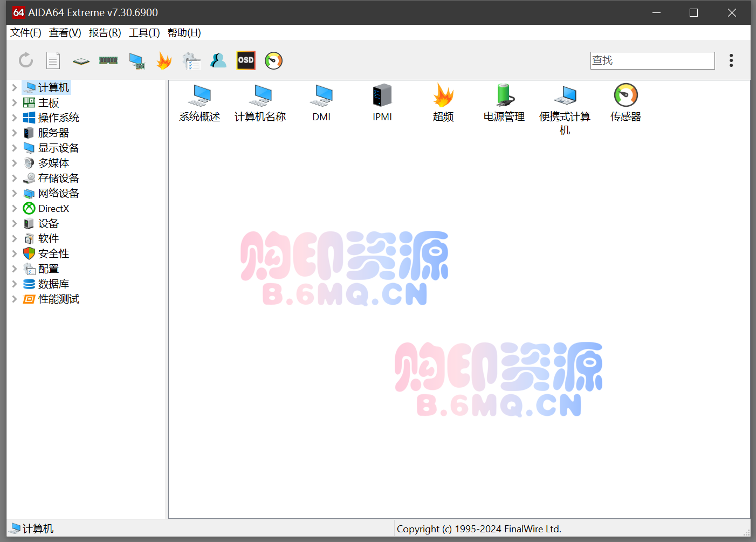Open the 便携式计算机 laptop icon
Viewport: 756px width, 542px height.
[565, 109]
